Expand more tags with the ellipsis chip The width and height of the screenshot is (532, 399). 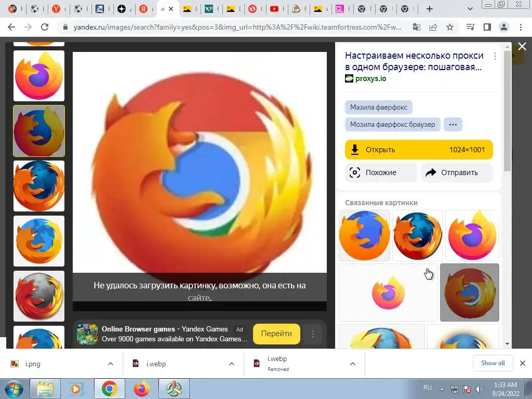pos(453,124)
